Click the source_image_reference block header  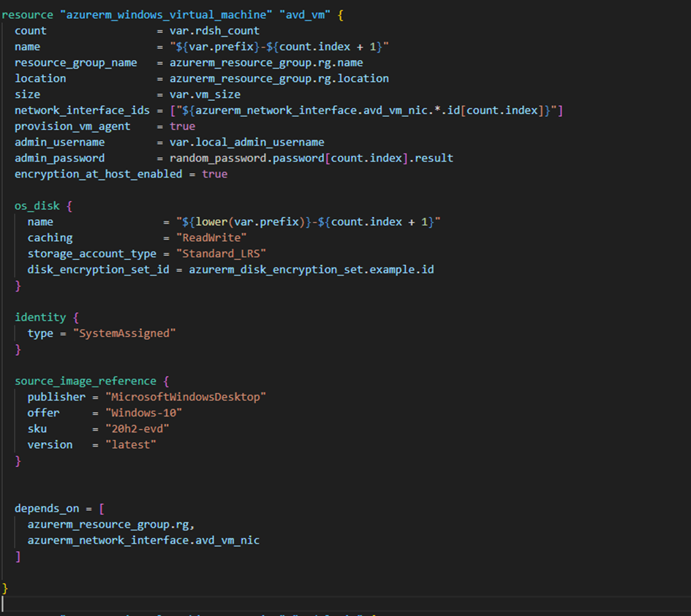(86, 381)
